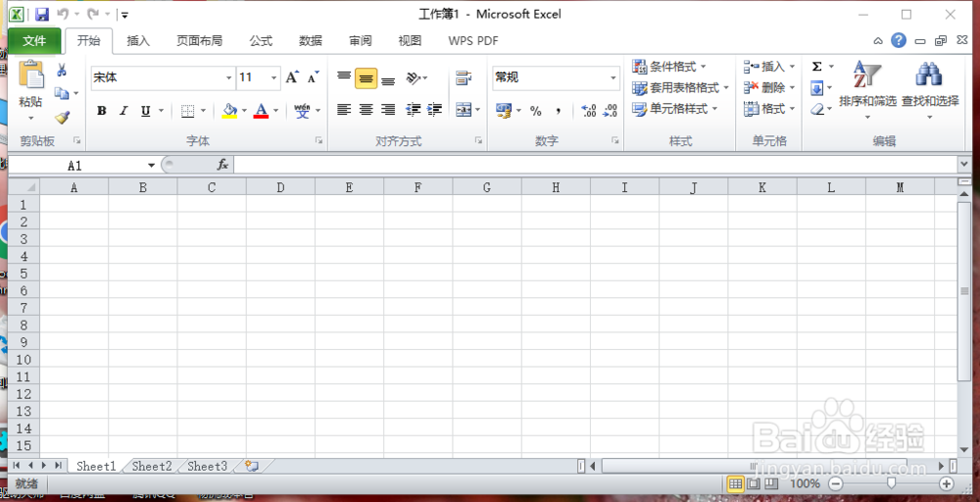Screen dimensions: 980x502
Task: Decrease decimal places icon
Action: click(x=610, y=111)
